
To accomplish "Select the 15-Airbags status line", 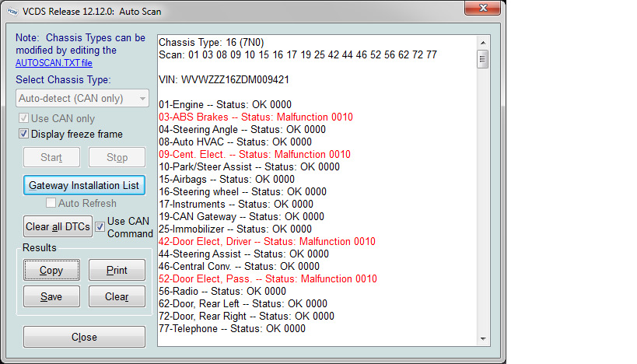I will (226, 179).
